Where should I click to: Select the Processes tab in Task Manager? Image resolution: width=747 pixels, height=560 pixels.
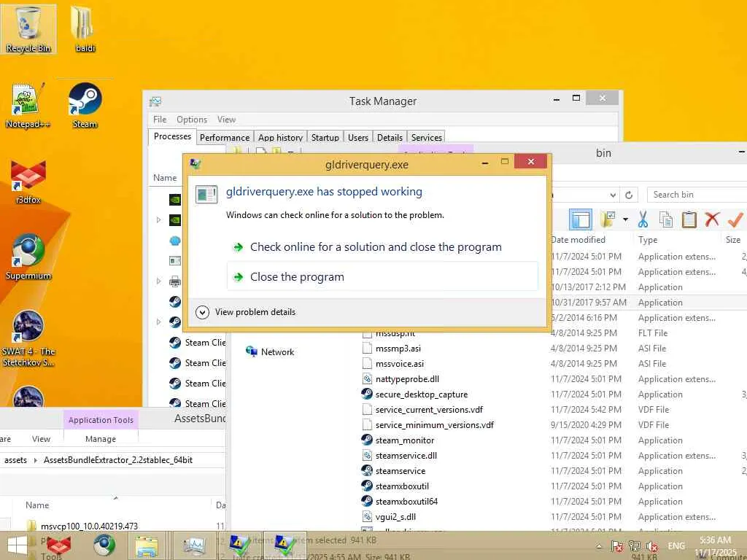[172, 136]
